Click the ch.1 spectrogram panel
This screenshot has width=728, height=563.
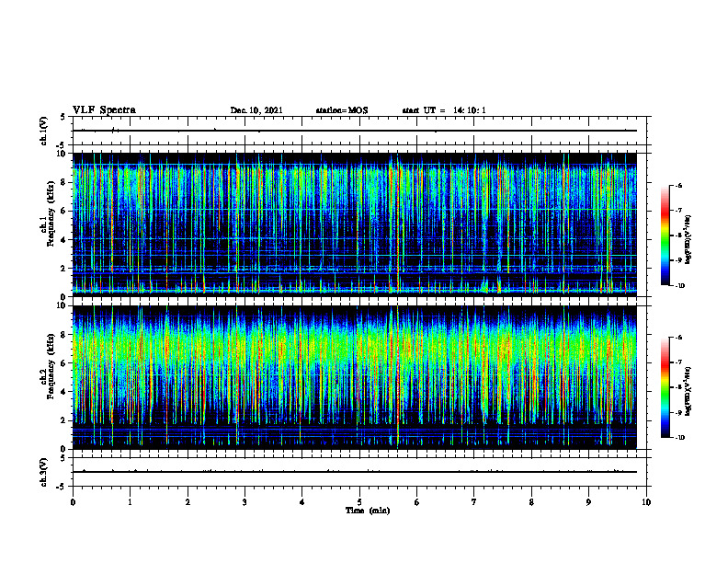(x=355, y=224)
